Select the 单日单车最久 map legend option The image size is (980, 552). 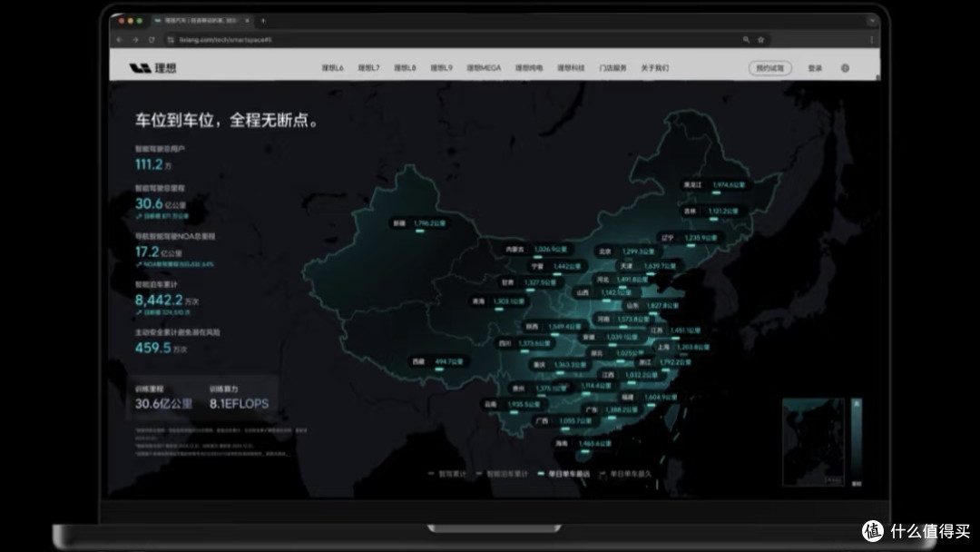click(625, 474)
